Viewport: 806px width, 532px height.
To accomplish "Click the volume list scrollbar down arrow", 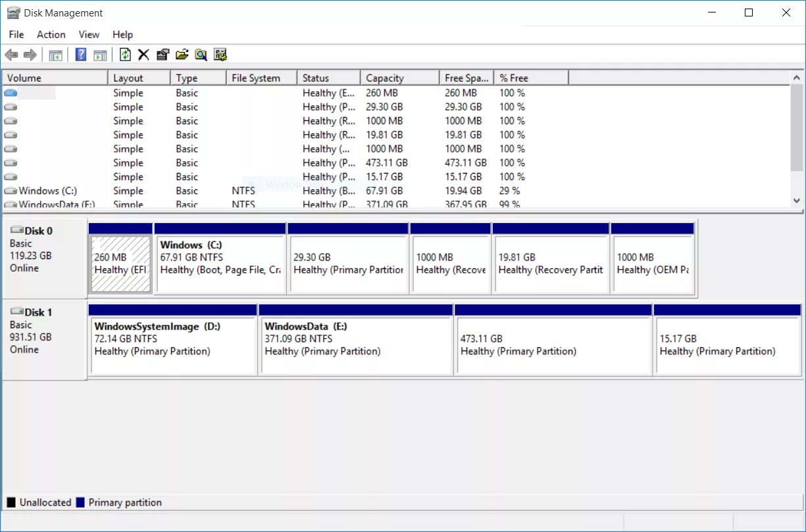I will (x=797, y=201).
